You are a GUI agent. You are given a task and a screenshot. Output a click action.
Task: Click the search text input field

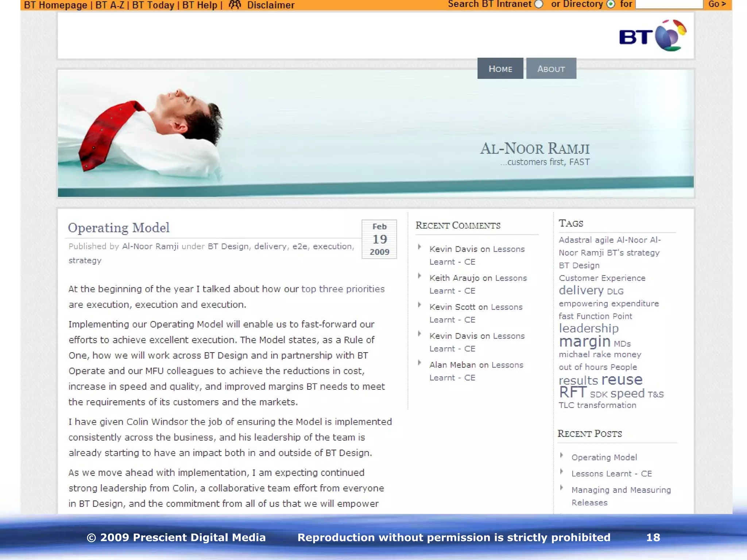669,4
